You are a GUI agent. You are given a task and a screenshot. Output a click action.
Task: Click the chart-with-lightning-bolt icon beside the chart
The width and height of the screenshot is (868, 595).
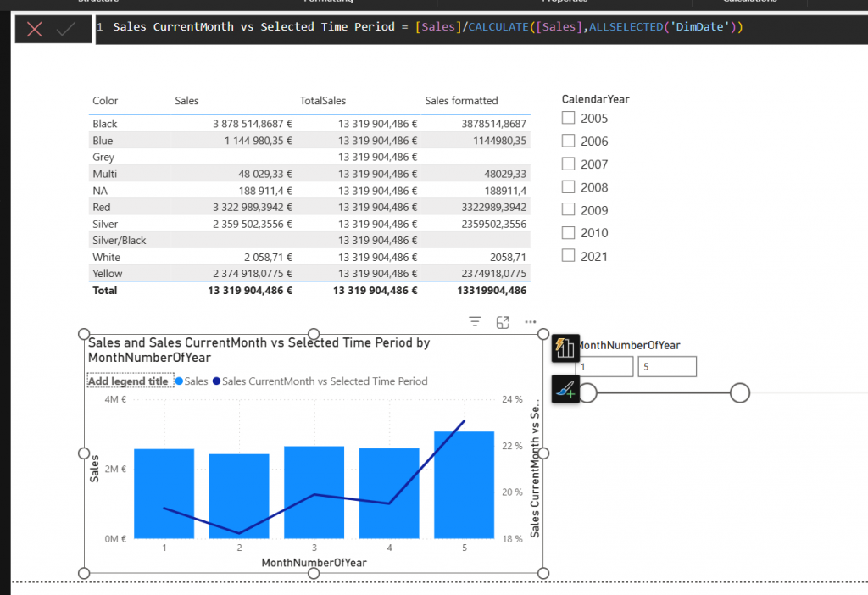tap(565, 348)
